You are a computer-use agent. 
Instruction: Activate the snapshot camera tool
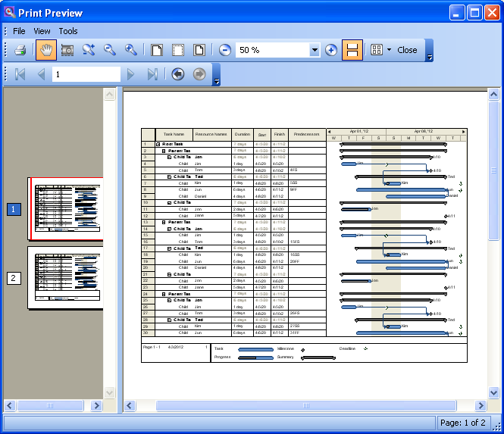point(67,50)
